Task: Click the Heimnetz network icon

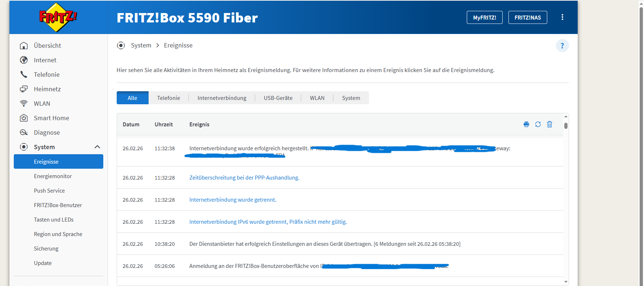Action: [24, 89]
